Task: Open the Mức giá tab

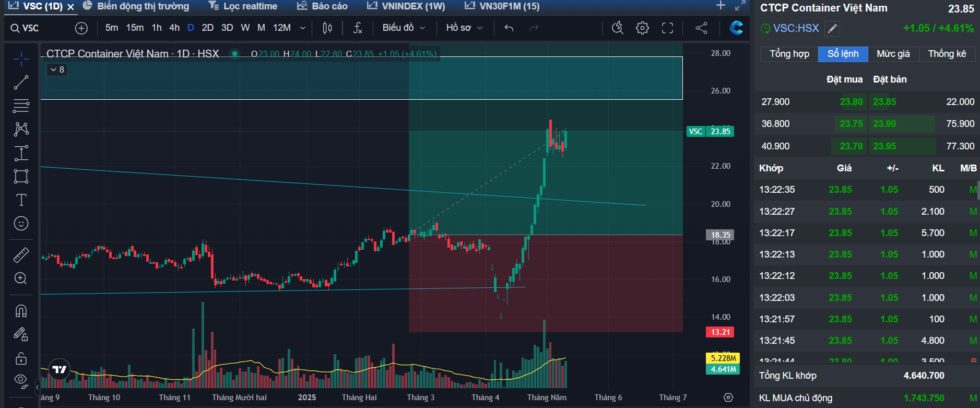Action: (893, 54)
